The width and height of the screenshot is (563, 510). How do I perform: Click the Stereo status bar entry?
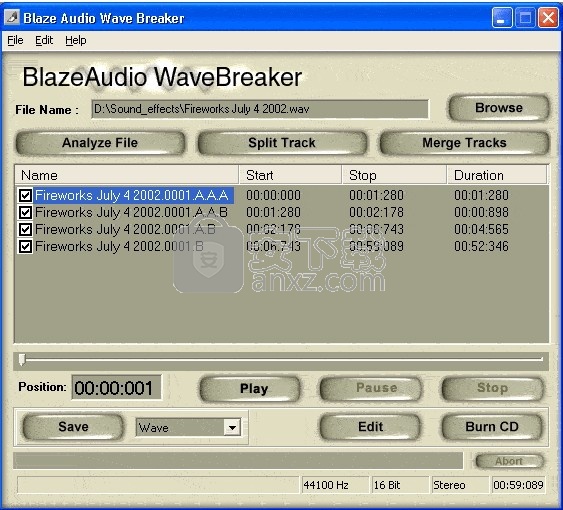point(460,485)
